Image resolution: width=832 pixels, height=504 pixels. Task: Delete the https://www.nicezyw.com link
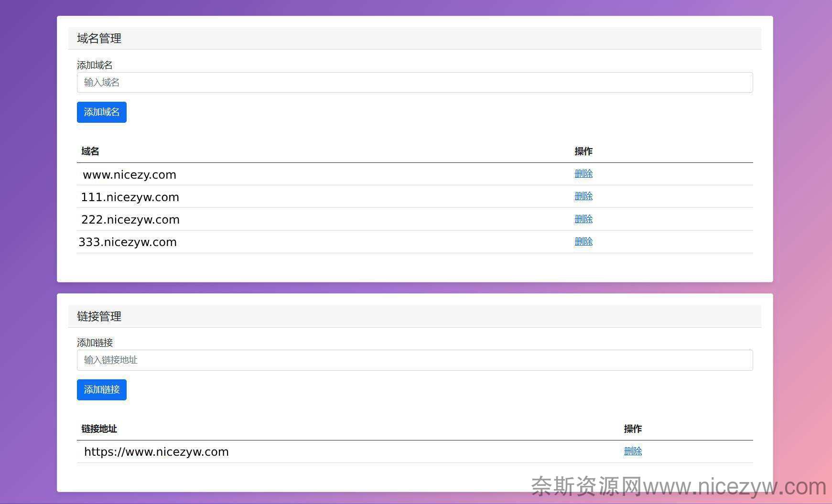tap(632, 451)
